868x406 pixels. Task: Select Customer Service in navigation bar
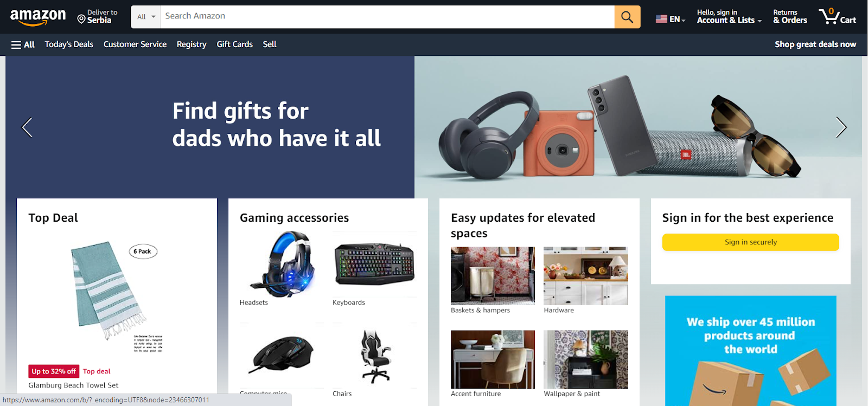pos(135,44)
